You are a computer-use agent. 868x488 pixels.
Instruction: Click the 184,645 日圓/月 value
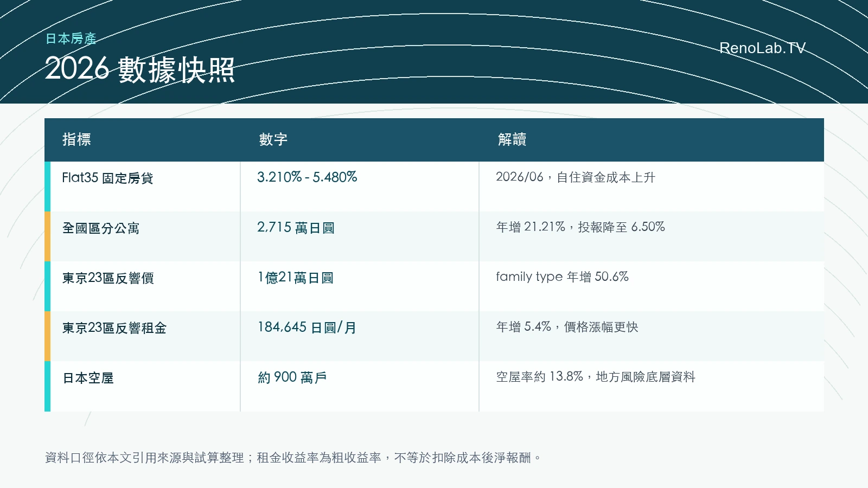coord(307,328)
